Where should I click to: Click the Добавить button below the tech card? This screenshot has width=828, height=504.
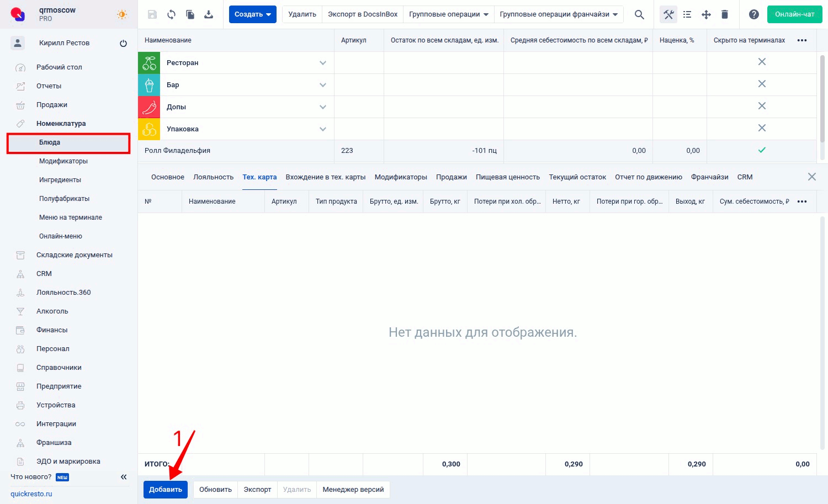point(165,489)
